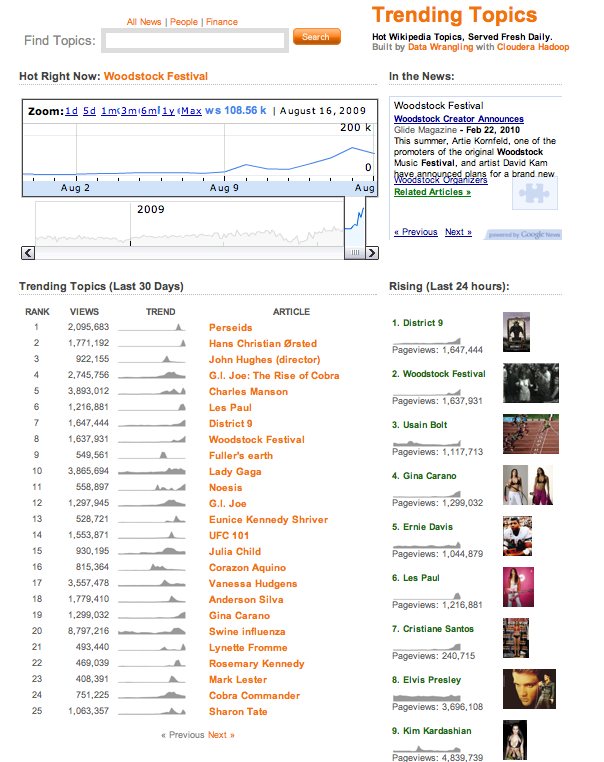Click the chart scroll right arrow
Viewport: 604px width, 762px height.
point(372,253)
